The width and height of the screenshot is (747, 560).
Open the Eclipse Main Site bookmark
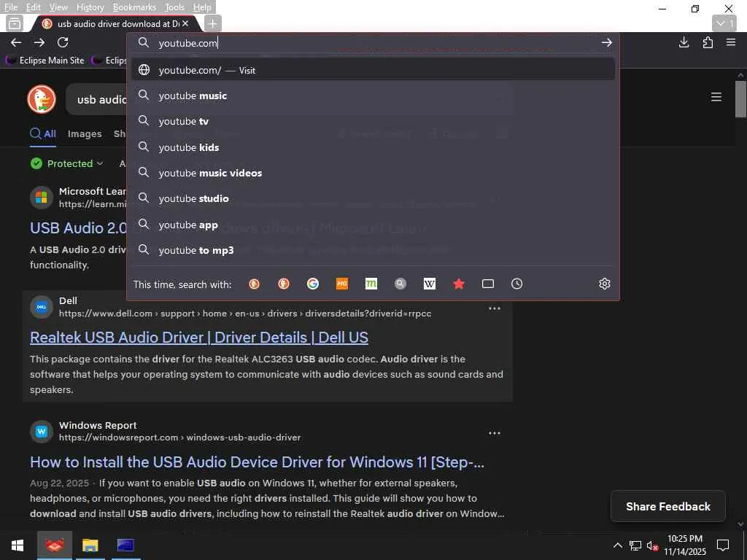point(46,60)
